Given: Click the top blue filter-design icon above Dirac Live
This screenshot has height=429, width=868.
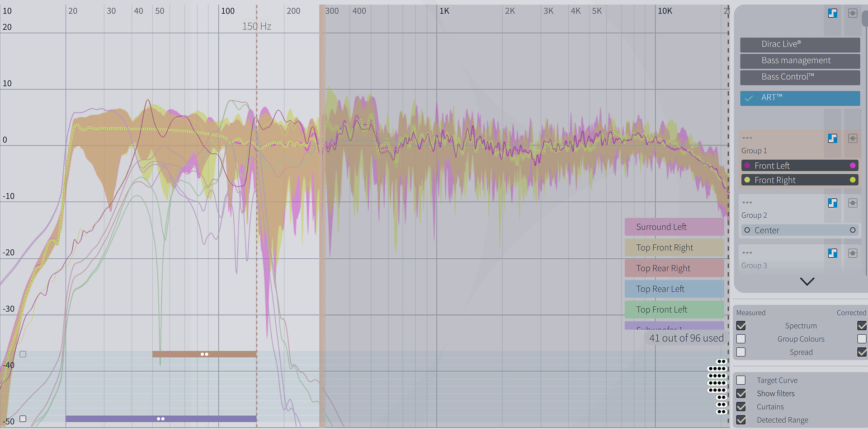Looking at the screenshot, I should coord(832,14).
